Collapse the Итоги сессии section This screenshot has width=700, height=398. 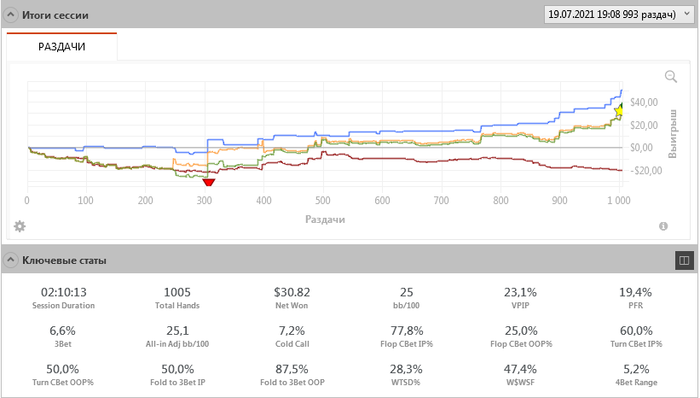click(x=10, y=15)
